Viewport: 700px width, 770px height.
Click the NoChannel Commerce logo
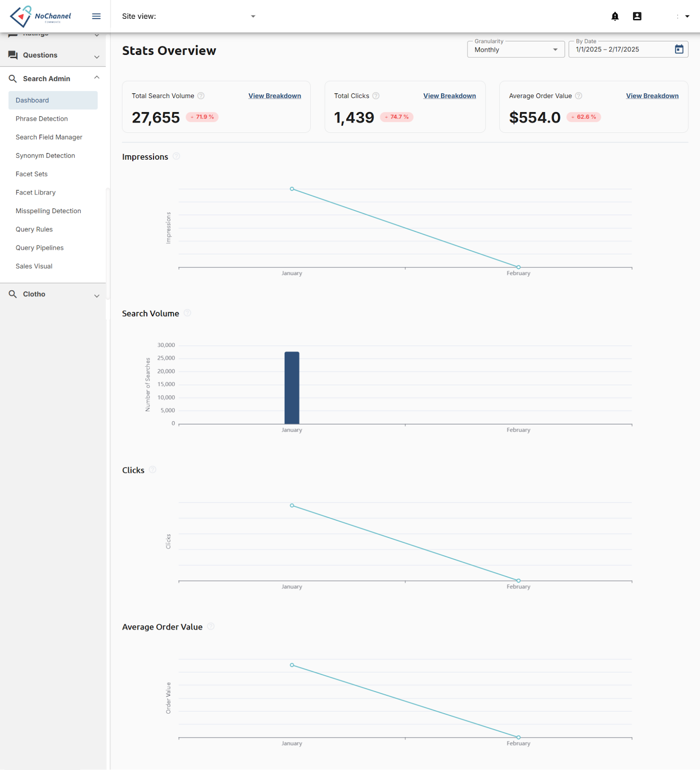pyautogui.click(x=40, y=16)
